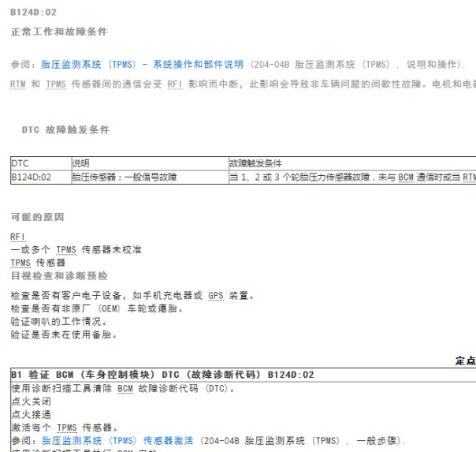Select the 说明 column header cell
The height and width of the screenshot is (452, 476).
[x=150, y=163]
